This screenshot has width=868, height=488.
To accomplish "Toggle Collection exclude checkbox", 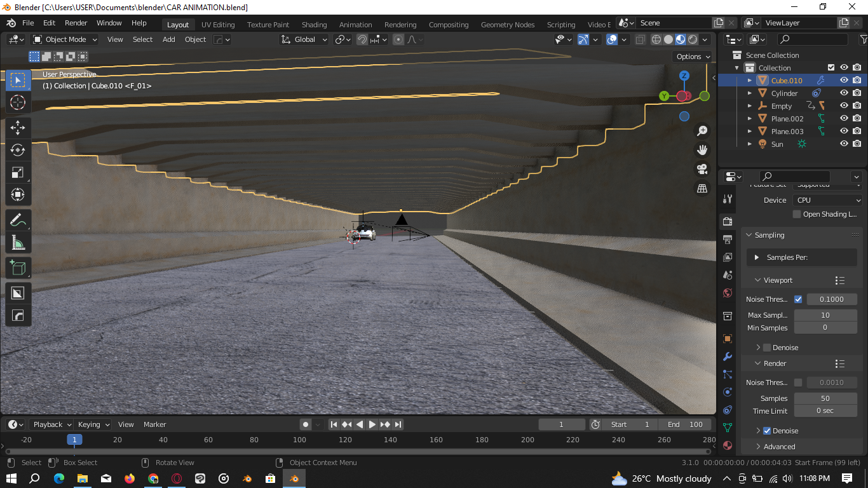I will click(x=831, y=68).
